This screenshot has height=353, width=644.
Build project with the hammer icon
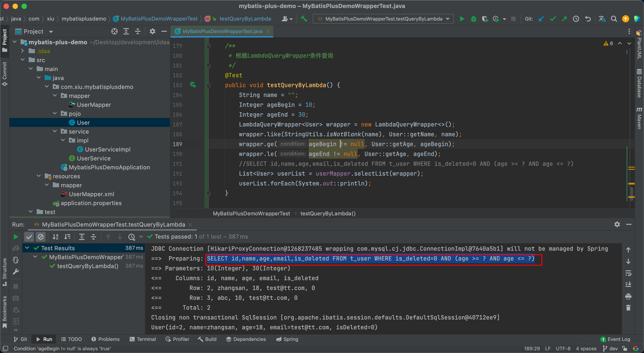[304, 19]
